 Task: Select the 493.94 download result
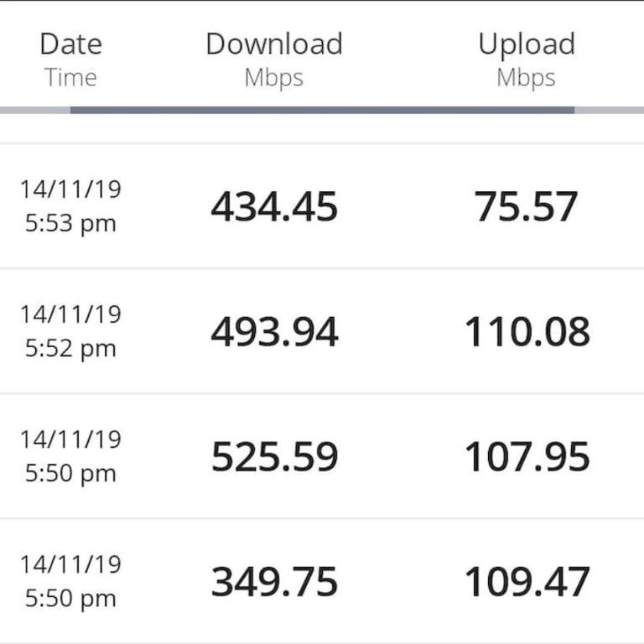tap(274, 331)
